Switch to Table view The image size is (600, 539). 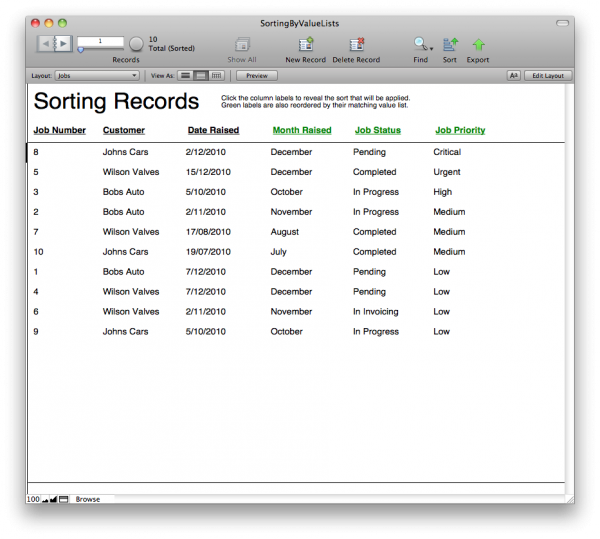click(217, 76)
